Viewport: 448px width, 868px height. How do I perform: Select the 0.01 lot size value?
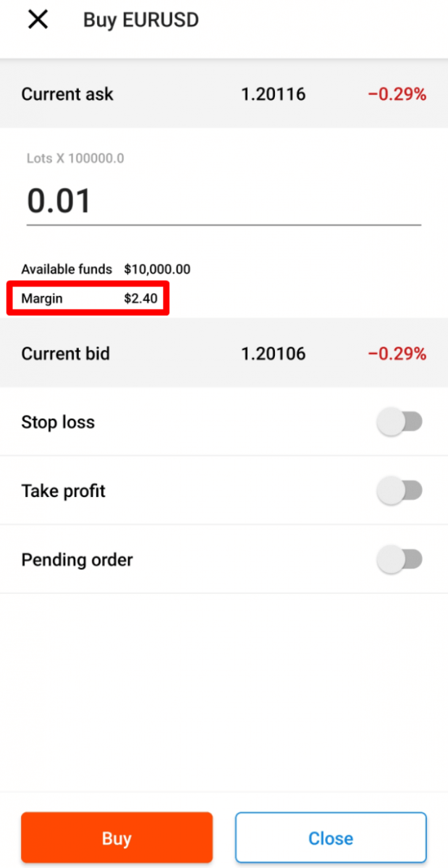(x=59, y=200)
